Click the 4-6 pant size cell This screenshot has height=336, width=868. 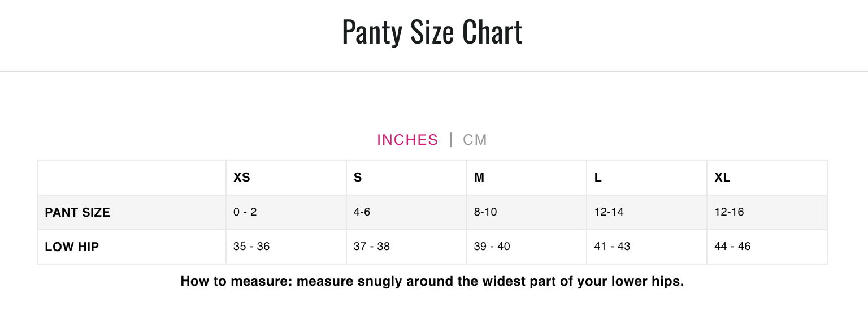point(406,213)
